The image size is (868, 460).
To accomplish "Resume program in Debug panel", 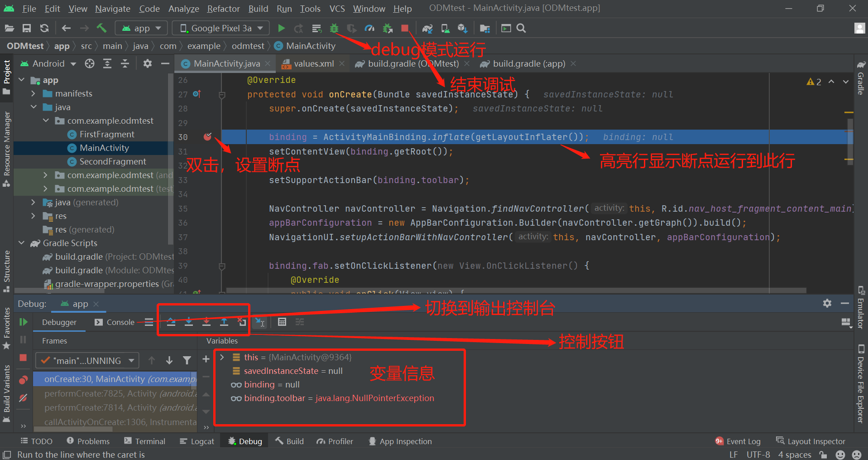I will (x=24, y=322).
